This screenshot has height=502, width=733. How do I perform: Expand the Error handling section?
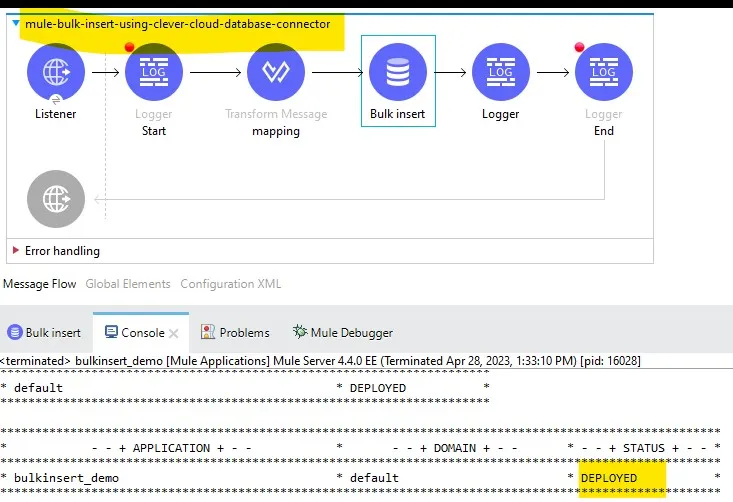(15, 250)
